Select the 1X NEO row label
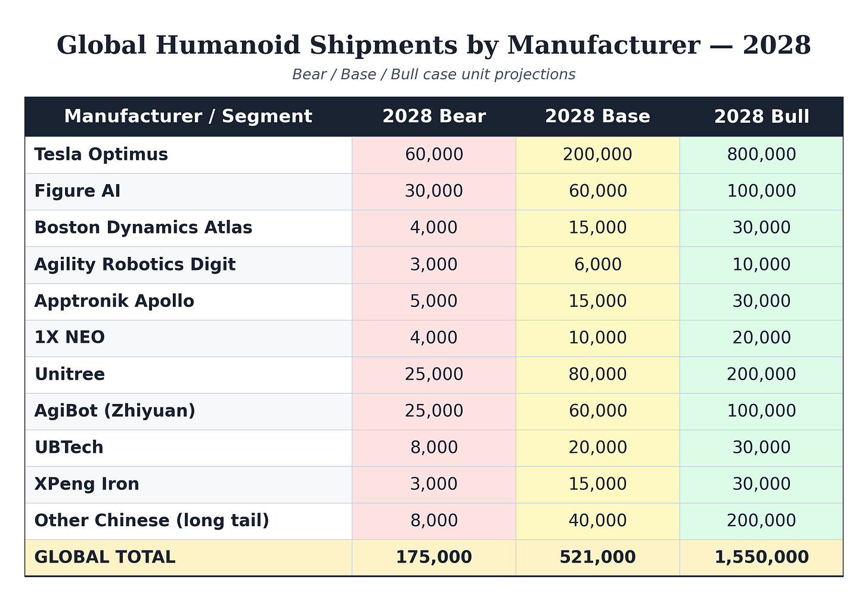 click(x=70, y=337)
